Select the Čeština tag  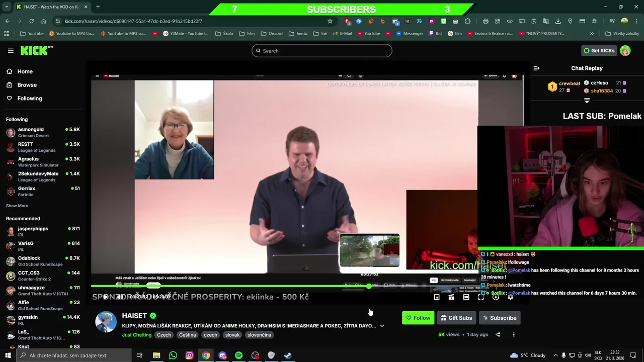point(187,335)
